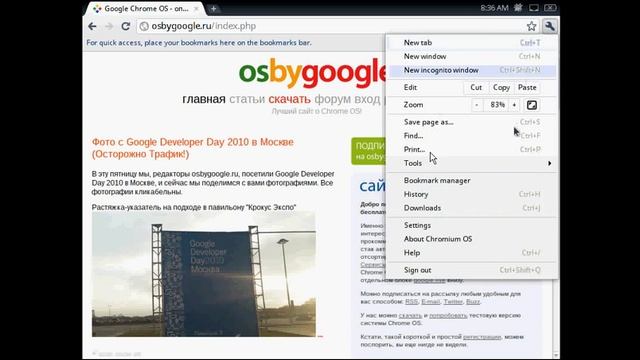Open Settings from menu

pos(472,225)
